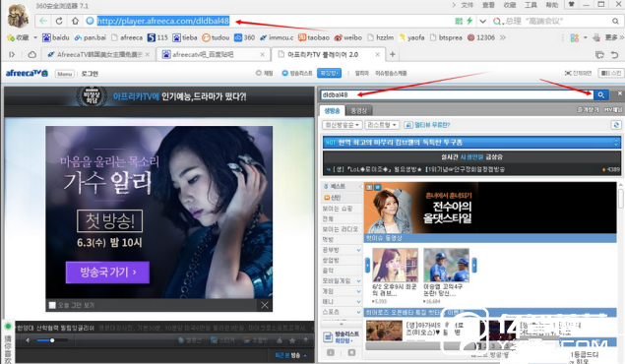The height and width of the screenshot is (364, 625).
Task: Select the Best category in sidebar
Action: click(338, 186)
